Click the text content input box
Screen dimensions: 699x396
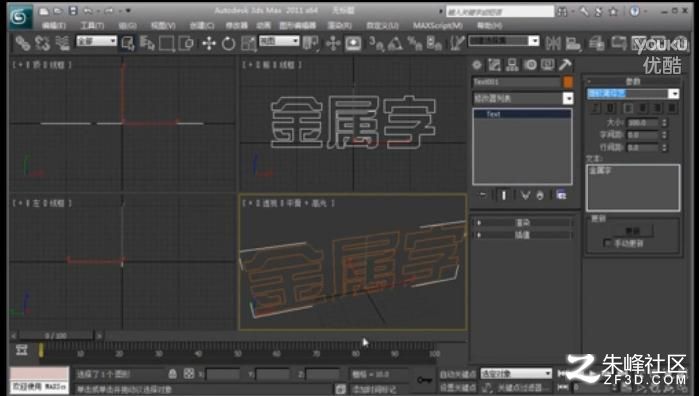pos(633,187)
